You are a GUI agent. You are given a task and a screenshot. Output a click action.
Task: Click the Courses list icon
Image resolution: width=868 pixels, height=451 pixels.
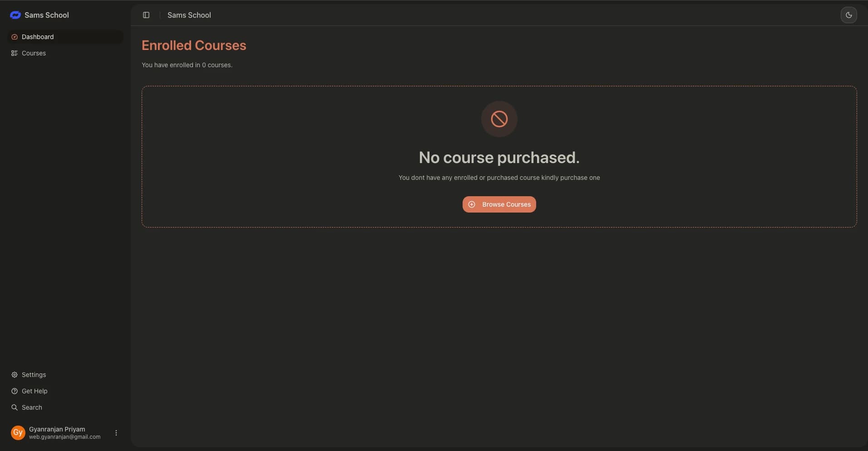(x=14, y=53)
